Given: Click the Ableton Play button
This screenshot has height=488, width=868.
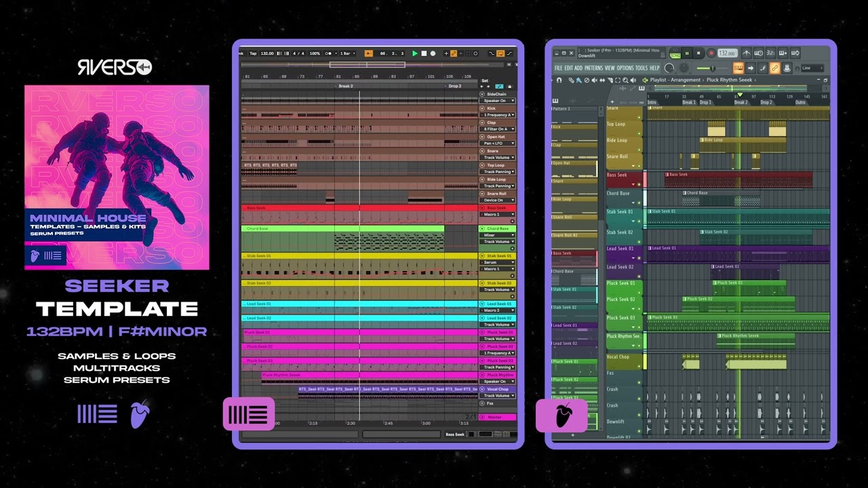Looking at the screenshot, I should coord(414,54).
